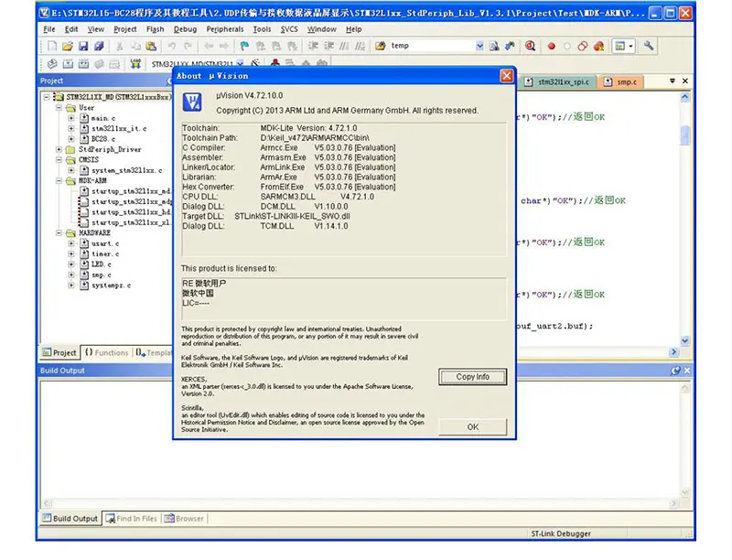Image resolution: width=732 pixels, height=560 pixels.
Task: Collapse the HARDWARE folder group
Action: pyautogui.click(x=59, y=232)
